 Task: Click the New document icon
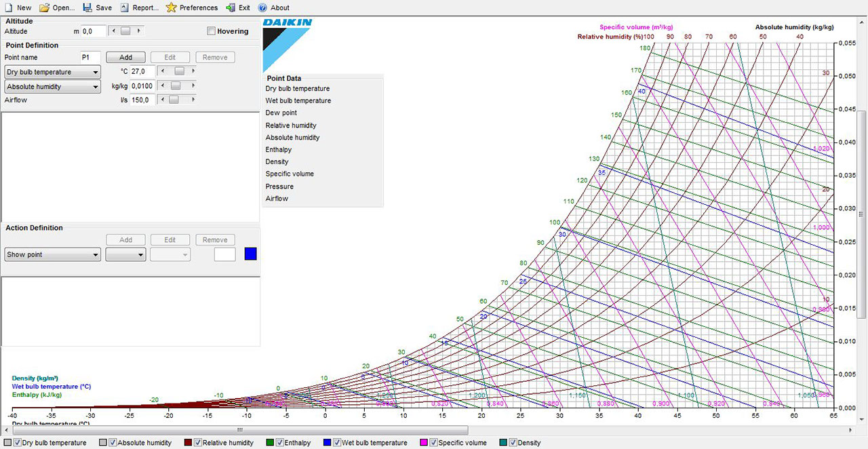tap(8, 7)
